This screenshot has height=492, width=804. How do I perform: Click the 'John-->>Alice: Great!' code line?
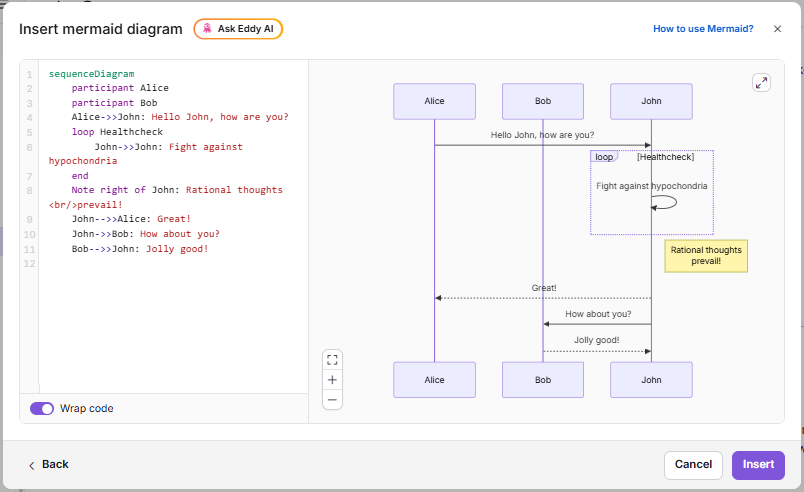[x=131, y=219]
